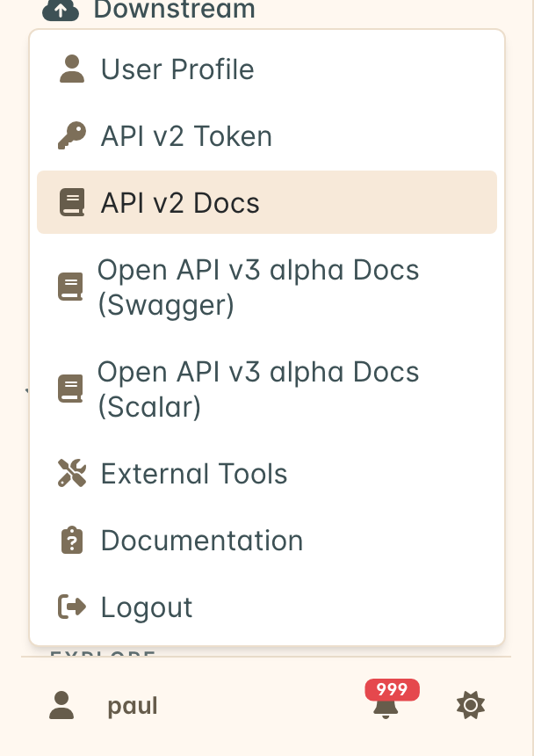Open API v2 Docs entry

tap(267, 202)
